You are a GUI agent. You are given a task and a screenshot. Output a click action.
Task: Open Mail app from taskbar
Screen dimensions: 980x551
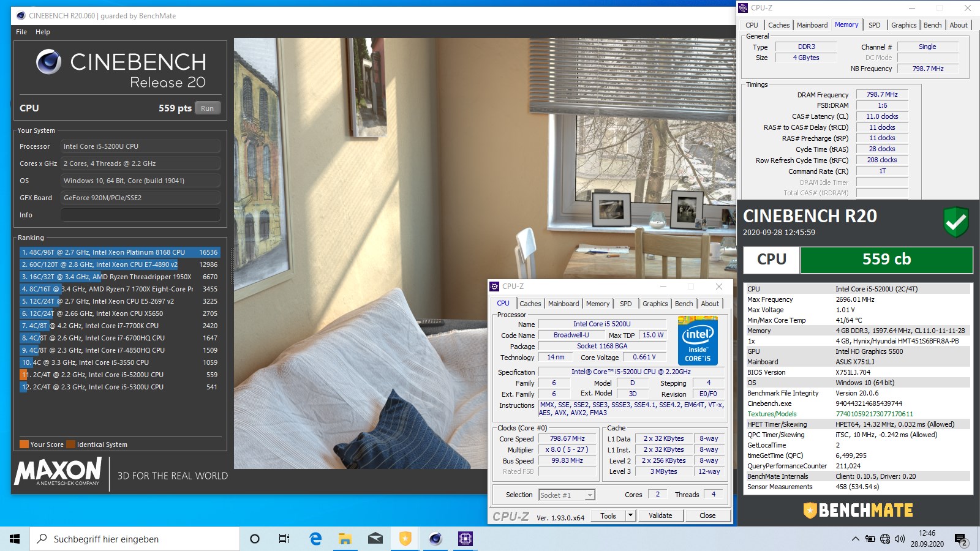[375, 539]
